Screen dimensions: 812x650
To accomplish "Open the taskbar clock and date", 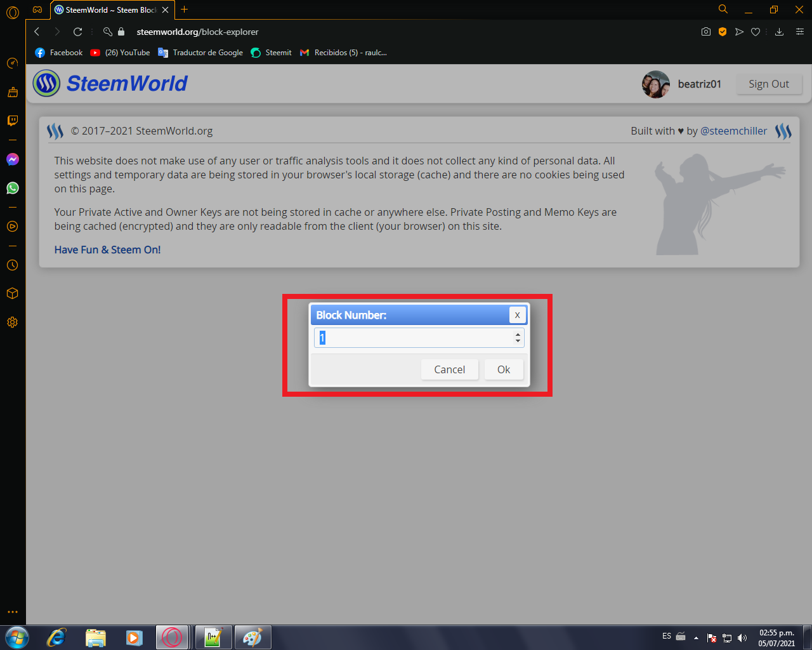I will (776, 638).
